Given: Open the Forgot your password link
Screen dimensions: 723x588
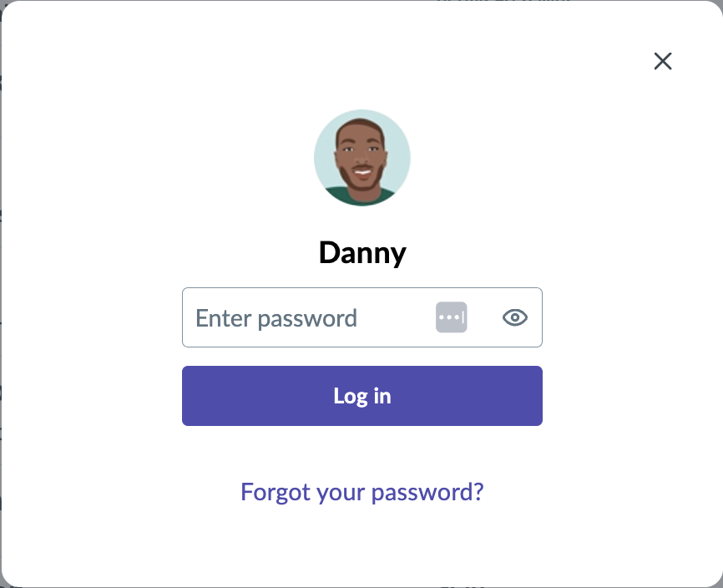Looking at the screenshot, I should [x=362, y=491].
